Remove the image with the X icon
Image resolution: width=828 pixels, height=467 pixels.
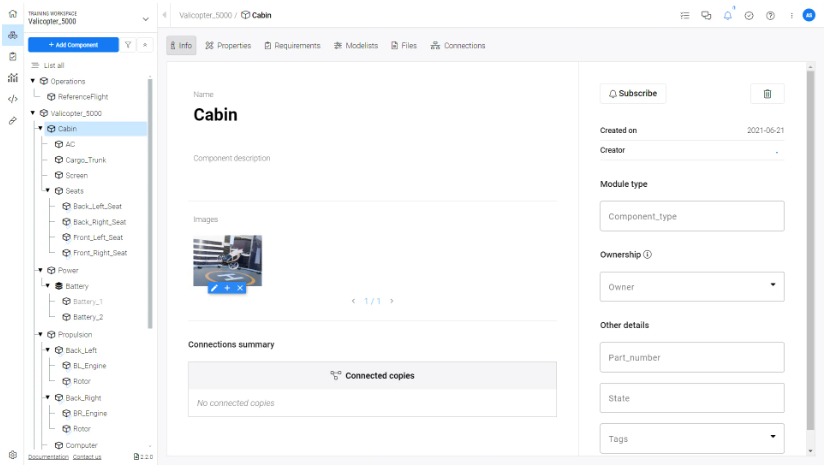240,288
